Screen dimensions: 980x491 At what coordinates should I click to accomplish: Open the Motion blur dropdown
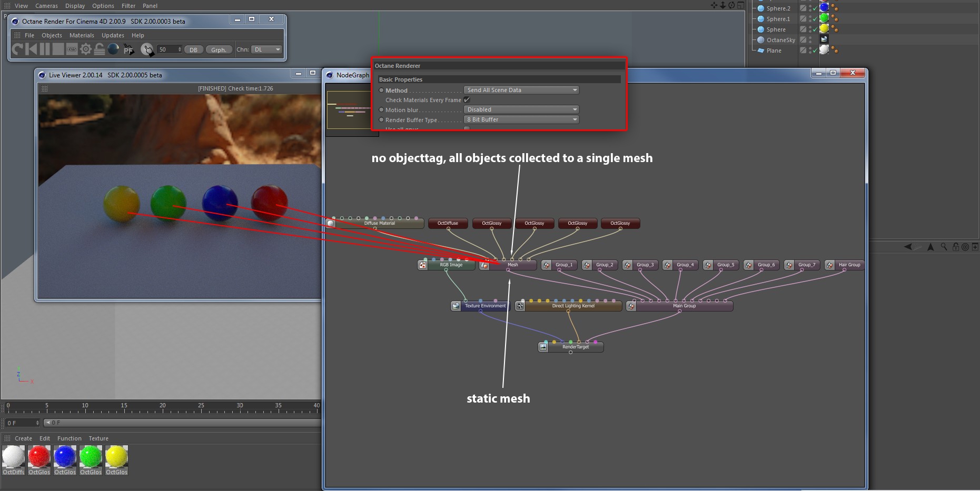(521, 109)
